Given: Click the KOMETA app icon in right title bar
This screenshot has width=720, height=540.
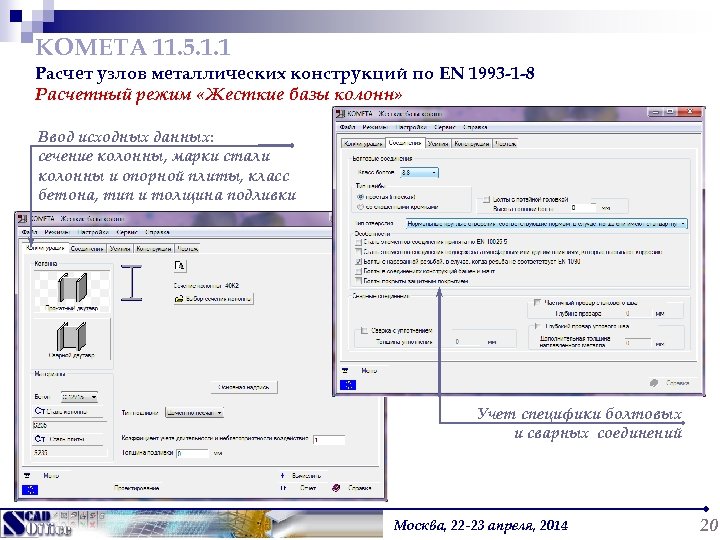Looking at the screenshot, I should tap(340, 113).
